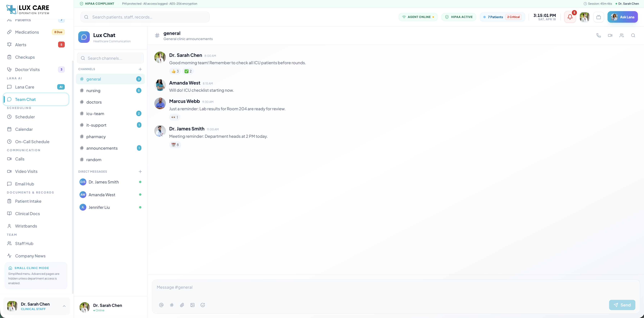Start a voice call in general channel
This screenshot has width=644, height=318.
point(598,35)
